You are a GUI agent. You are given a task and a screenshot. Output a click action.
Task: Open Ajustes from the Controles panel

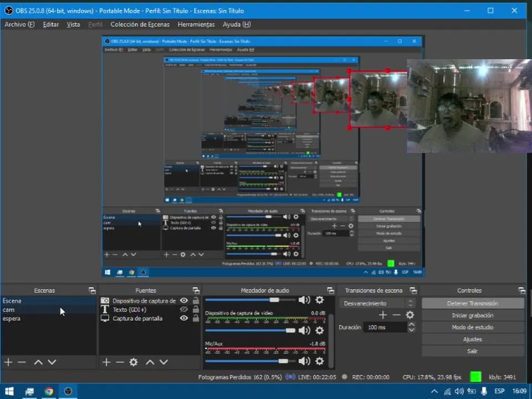pyautogui.click(x=473, y=339)
